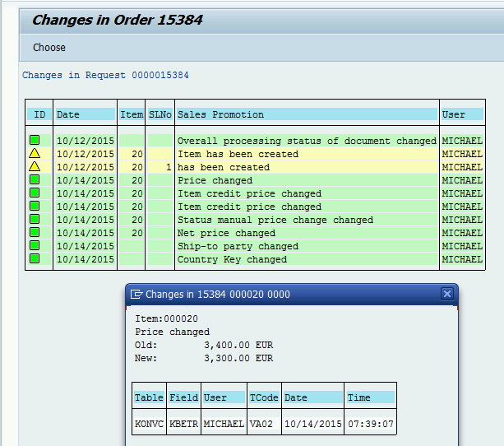
Task: Select 'Item has been created' entry
Action: 238,154
